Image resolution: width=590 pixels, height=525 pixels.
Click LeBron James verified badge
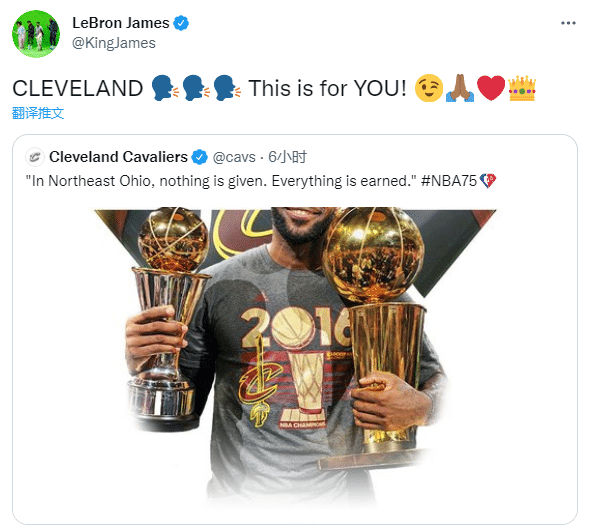[x=181, y=23]
